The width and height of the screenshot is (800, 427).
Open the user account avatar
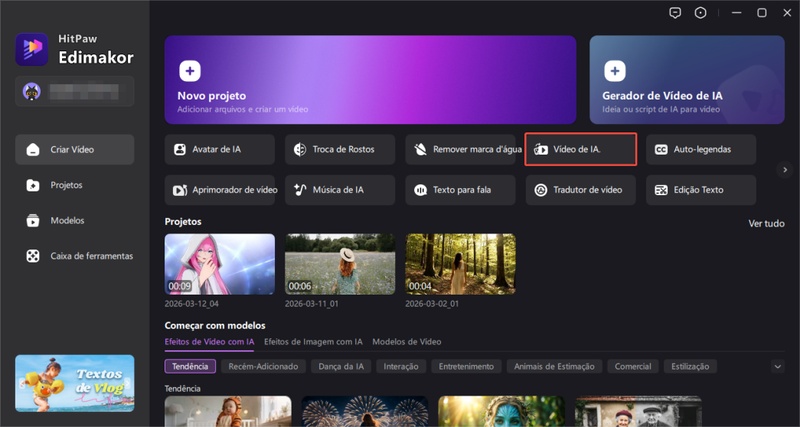tap(32, 91)
